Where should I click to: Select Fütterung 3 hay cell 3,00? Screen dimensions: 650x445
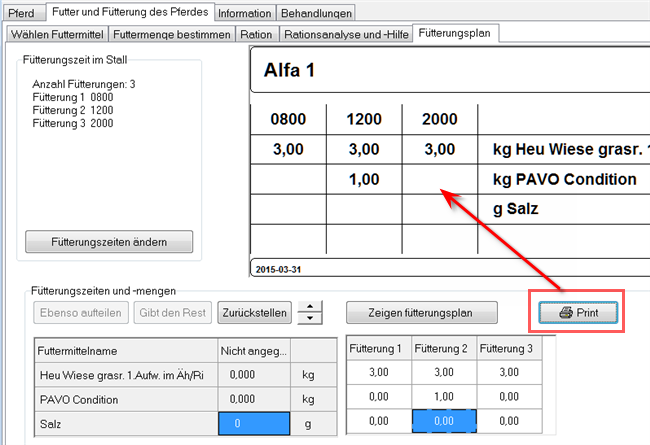(x=509, y=372)
